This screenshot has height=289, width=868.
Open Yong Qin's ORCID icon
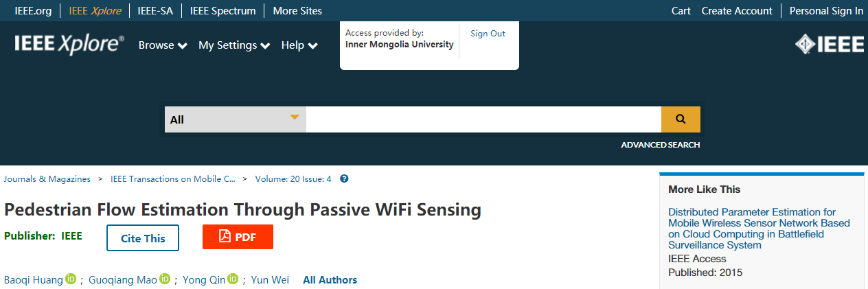point(233,279)
